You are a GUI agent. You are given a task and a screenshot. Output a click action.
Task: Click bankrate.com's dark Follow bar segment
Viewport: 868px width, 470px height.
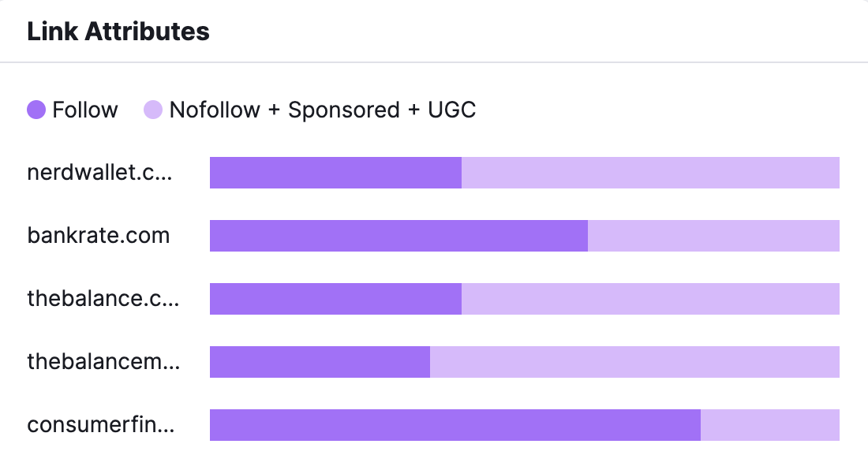(x=398, y=236)
